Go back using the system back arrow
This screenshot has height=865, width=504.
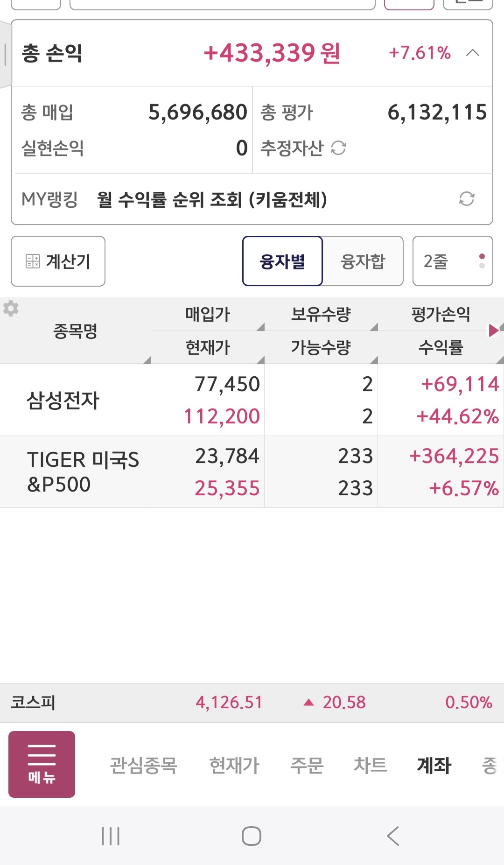click(x=393, y=836)
